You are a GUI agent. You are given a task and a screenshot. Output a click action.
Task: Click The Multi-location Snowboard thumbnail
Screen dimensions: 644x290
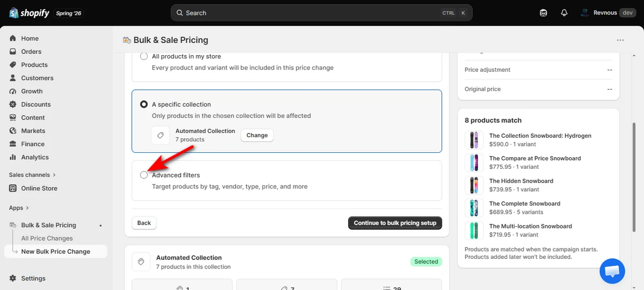pos(473,230)
